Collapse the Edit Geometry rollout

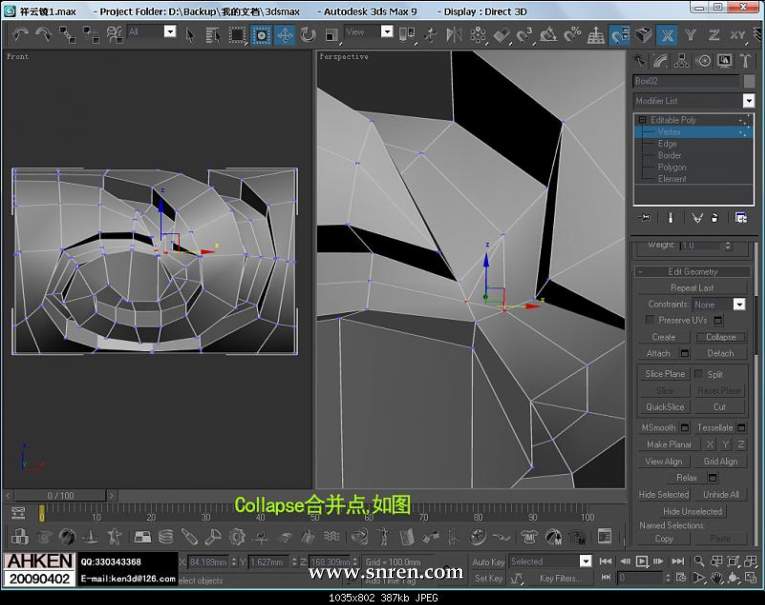(694, 271)
